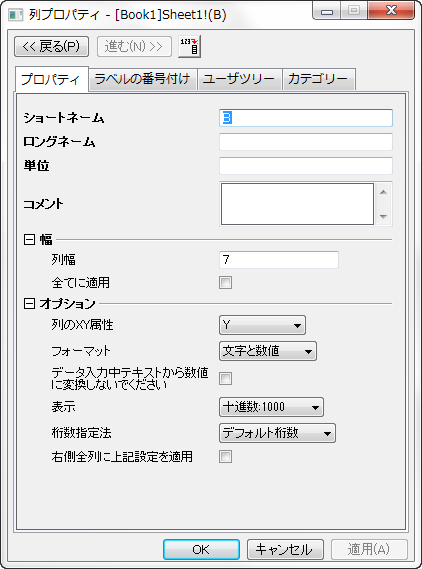Enable the 全てに適用 checkbox
The image size is (422, 569).
pos(225,283)
